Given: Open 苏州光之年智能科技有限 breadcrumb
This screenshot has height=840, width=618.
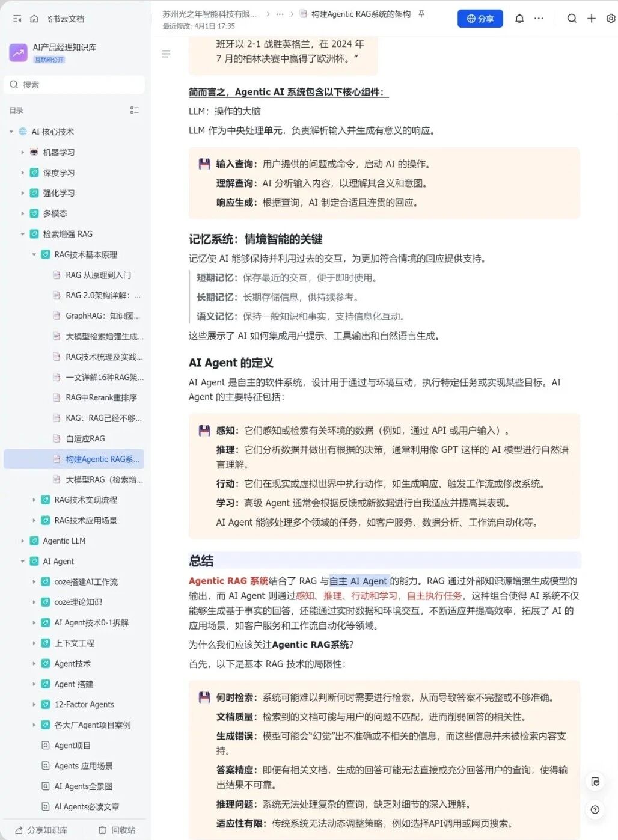Looking at the screenshot, I should pos(209,14).
